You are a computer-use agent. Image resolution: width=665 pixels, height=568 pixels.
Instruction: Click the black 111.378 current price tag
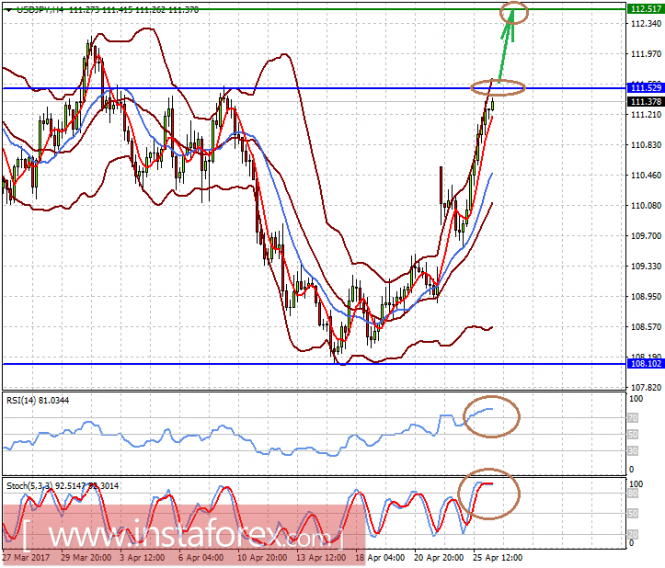point(645,101)
